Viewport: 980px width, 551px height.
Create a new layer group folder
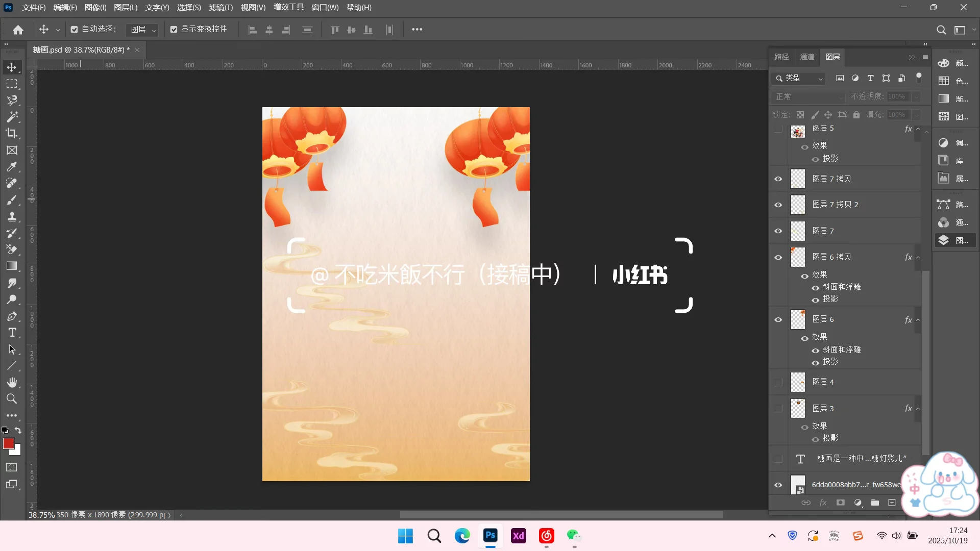[875, 503]
